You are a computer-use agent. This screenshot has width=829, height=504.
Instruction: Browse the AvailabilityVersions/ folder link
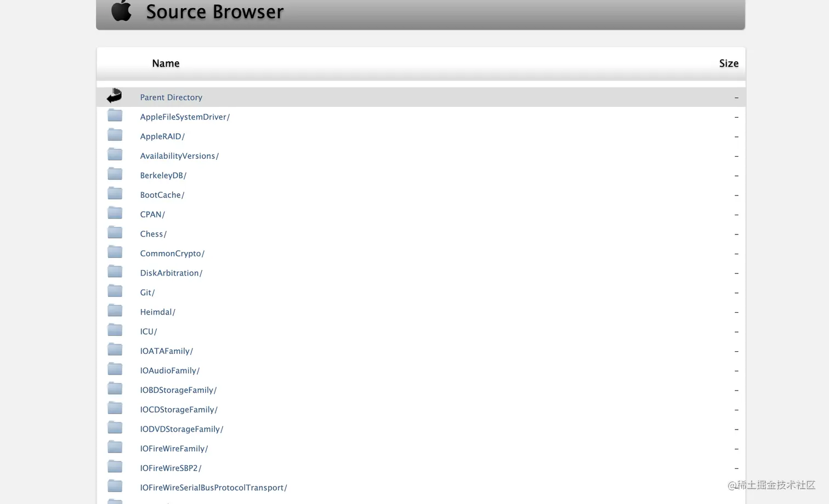coord(179,156)
